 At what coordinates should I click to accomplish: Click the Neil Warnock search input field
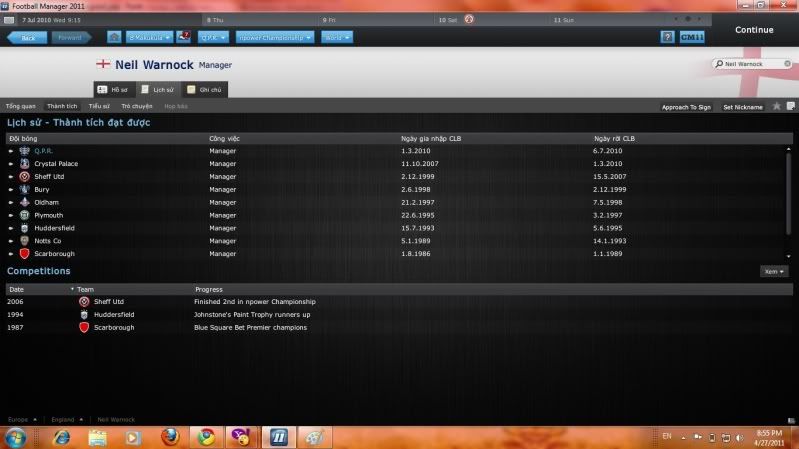(753, 64)
